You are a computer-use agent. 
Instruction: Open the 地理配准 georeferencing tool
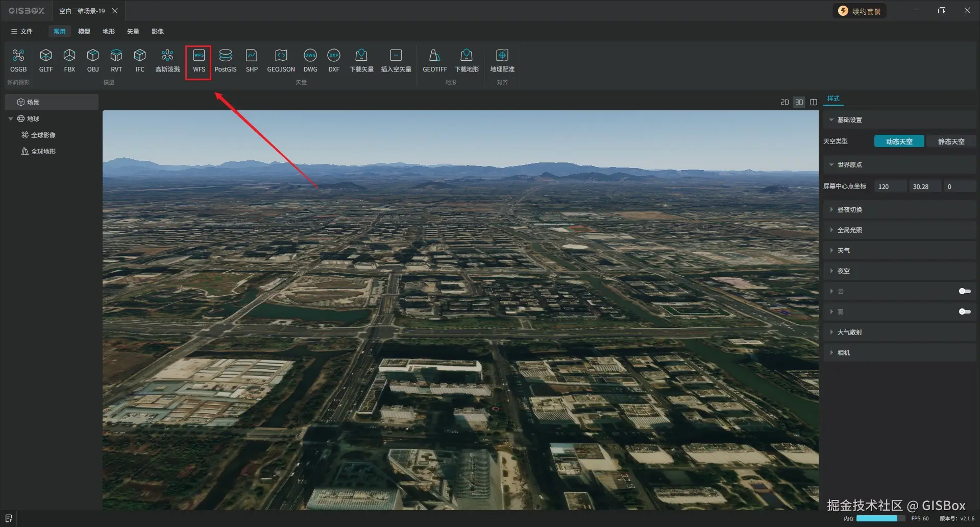[502, 61]
